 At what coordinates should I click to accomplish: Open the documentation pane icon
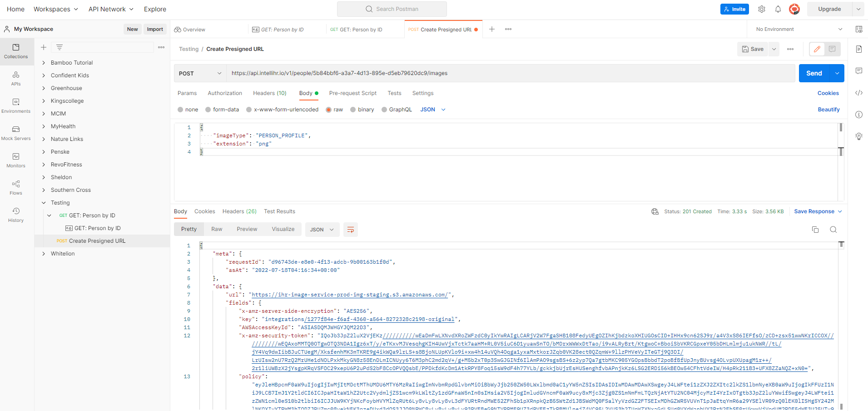pyautogui.click(x=859, y=49)
